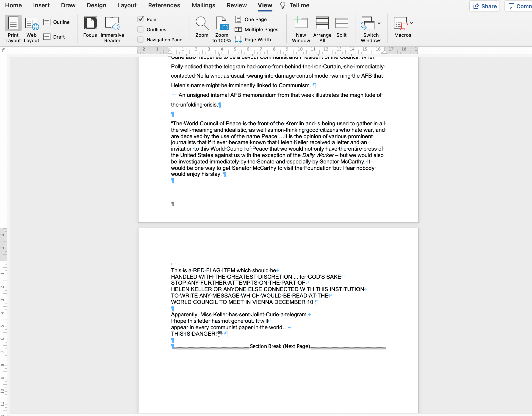Viewport: 532px width, 416px height.
Task: Reset zoom to 100%
Action: coord(222,28)
